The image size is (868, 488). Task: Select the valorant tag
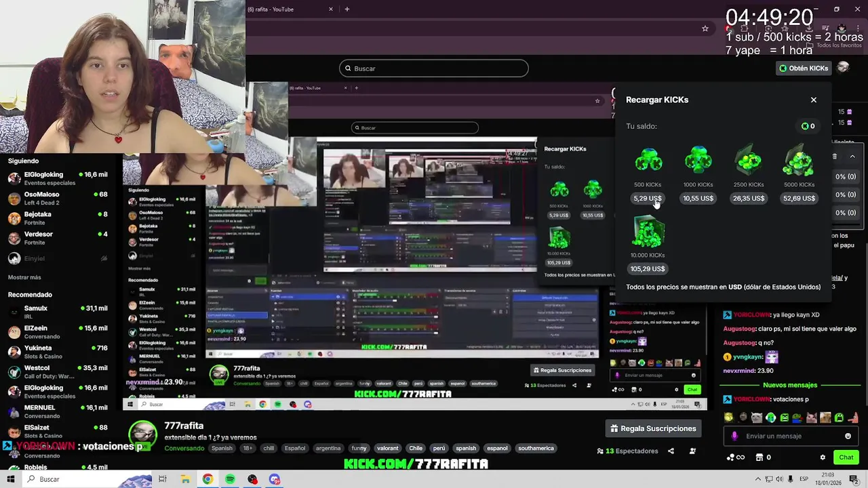(x=388, y=448)
